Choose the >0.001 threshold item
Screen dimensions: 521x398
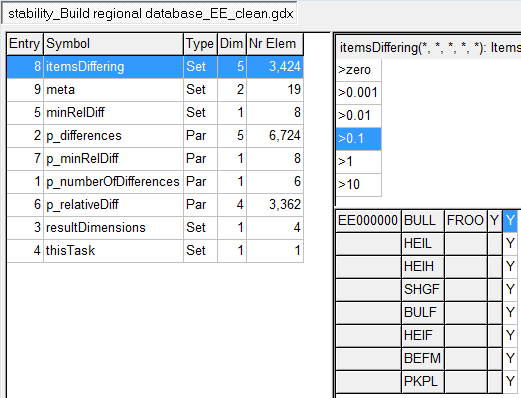pyautogui.click(x=358, y=93)
